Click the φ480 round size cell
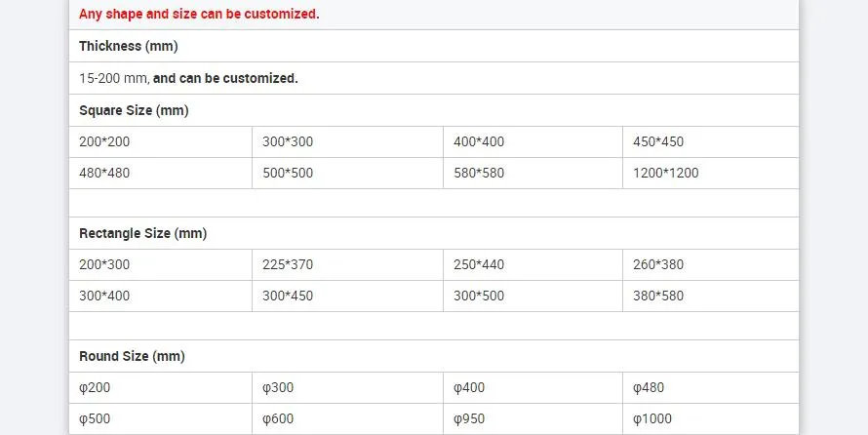This screenshot has height=435, width=868. (649, 387)
